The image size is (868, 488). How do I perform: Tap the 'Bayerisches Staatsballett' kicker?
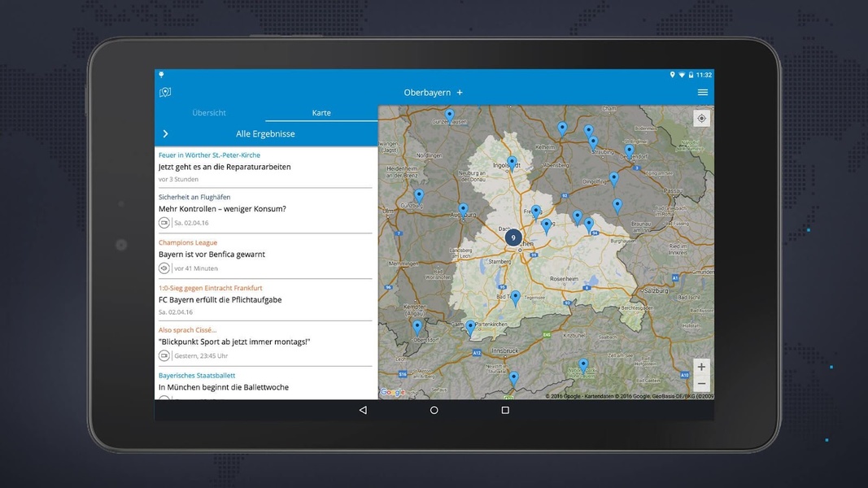click(197, 375)
